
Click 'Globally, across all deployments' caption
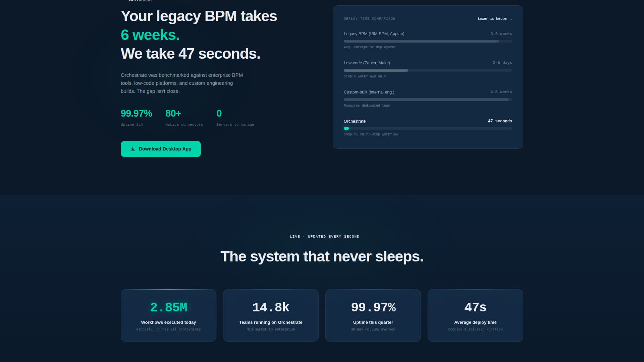[168, 329]
